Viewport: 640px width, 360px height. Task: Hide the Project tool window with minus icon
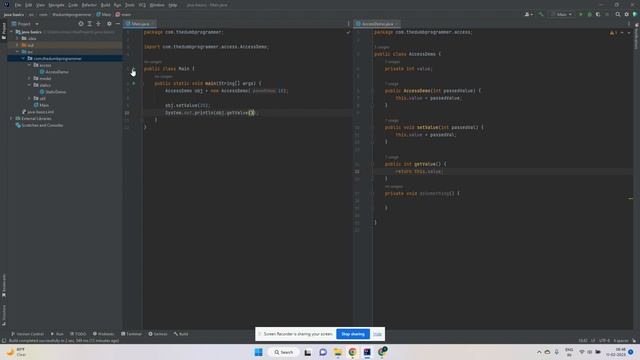pos(118,24)
